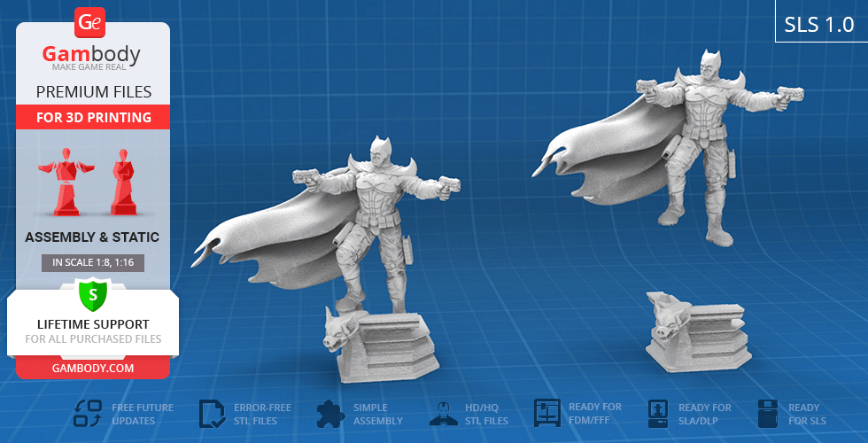
Task: Select the Simple Assembly puzzle piece icon
Action: (x=329, y=414)
